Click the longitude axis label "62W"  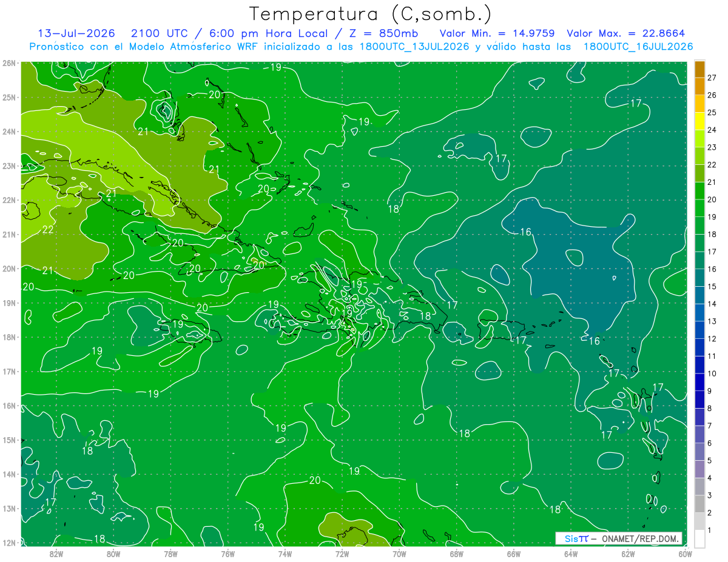(628, 553)
